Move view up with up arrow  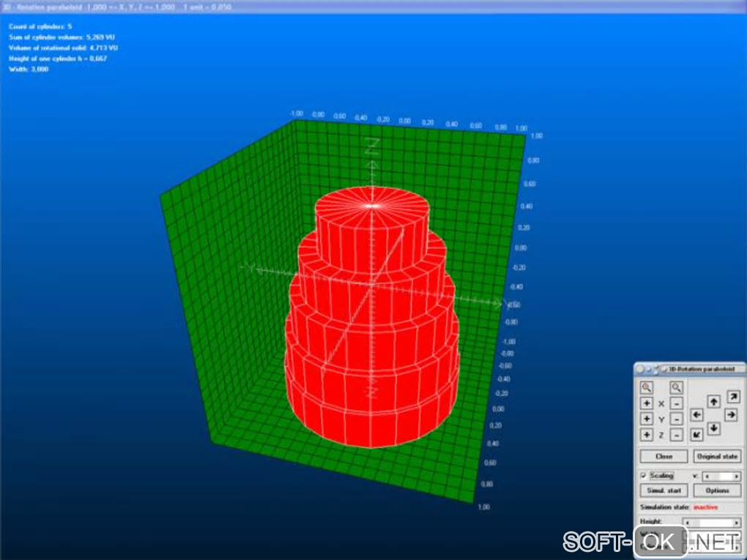(713, 401)
